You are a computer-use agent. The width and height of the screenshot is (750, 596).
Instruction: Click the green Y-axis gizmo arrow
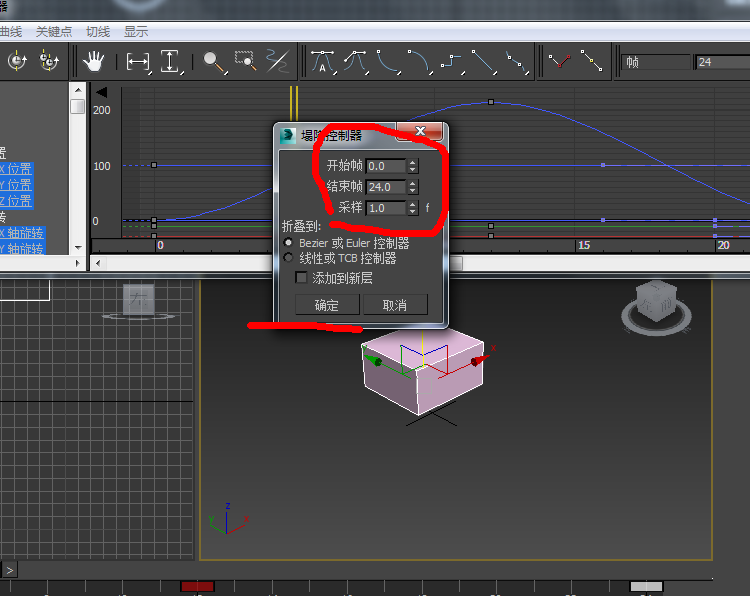click(x=374, y=360)
